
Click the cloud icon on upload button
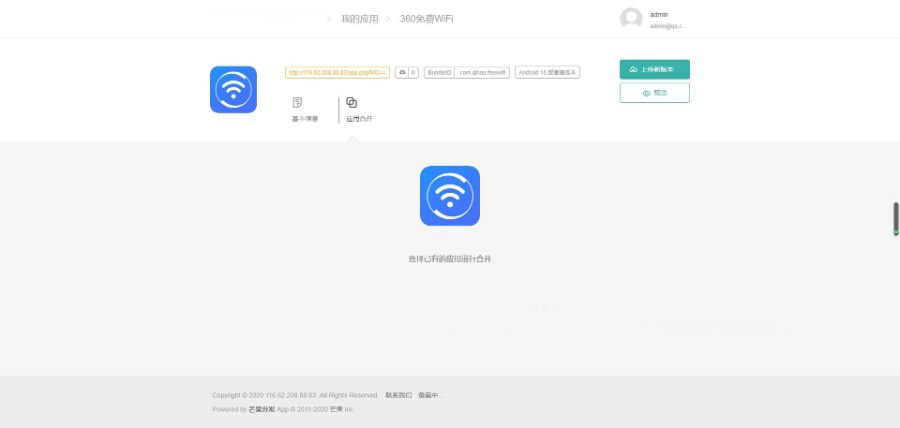point(633,70)
